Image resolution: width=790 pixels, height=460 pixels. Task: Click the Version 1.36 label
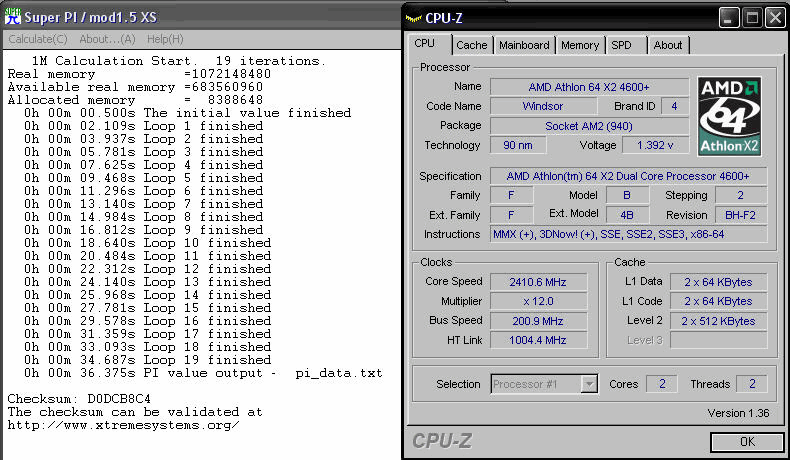tap(738, 413)
